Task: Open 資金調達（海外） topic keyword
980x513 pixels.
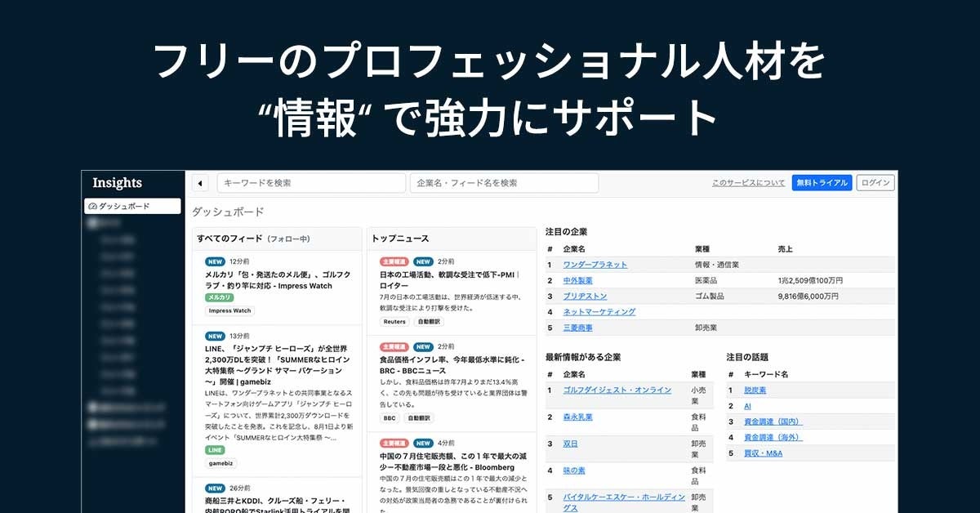Action: pyautogui.click(x=773, y=437)
